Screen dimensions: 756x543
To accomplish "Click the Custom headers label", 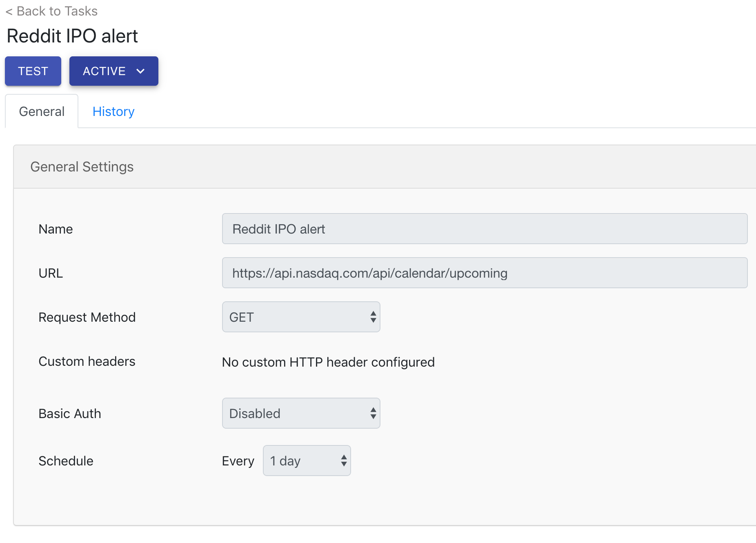I will [87, 361].
